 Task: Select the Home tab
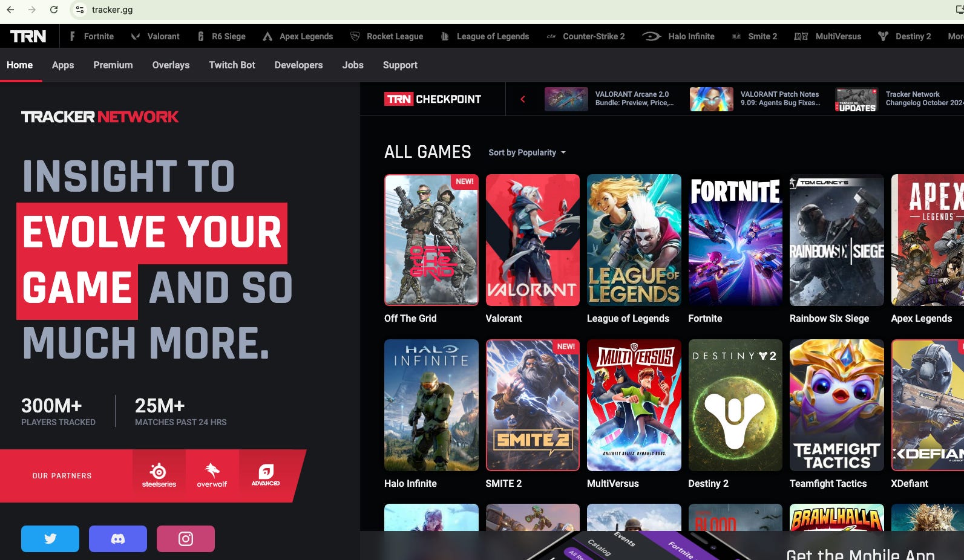click(x=20, y=65)
